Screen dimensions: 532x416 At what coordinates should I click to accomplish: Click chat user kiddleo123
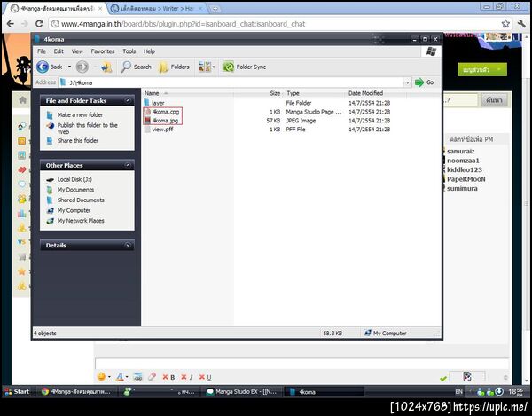pos(464,169)
